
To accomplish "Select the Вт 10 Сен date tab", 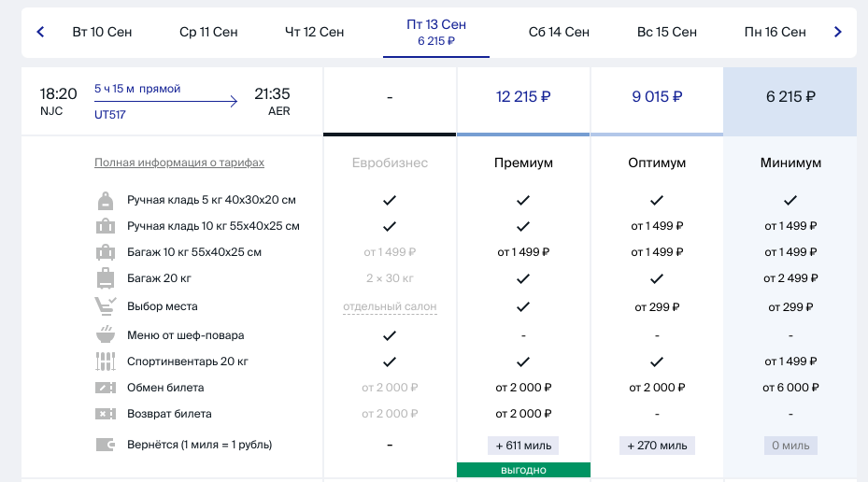I will (x=102, y=32).
